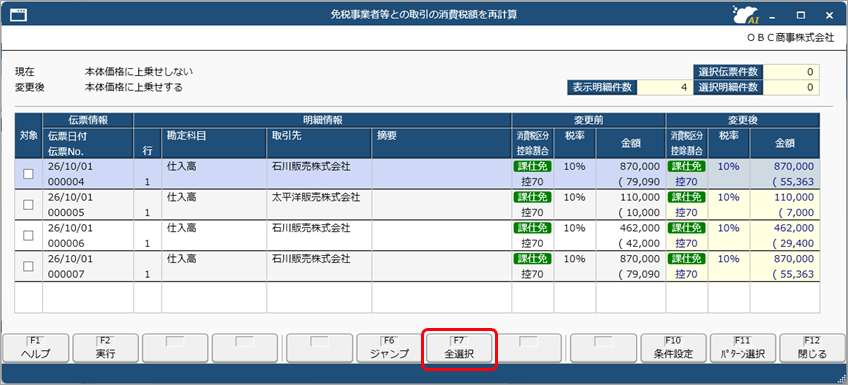Check the box for slip 000005
Viewport: 848px width, 385px height.
28,204
